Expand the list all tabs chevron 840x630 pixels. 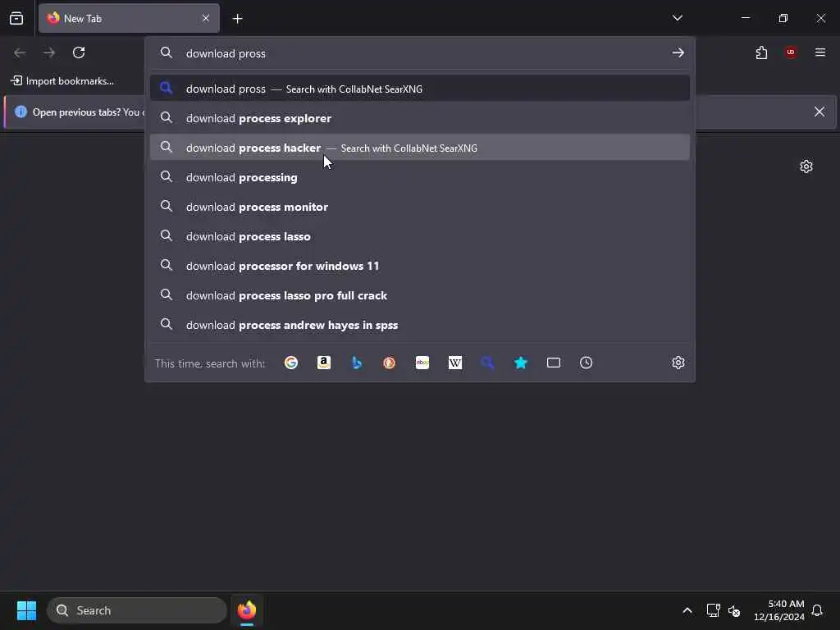coord(677,18)
